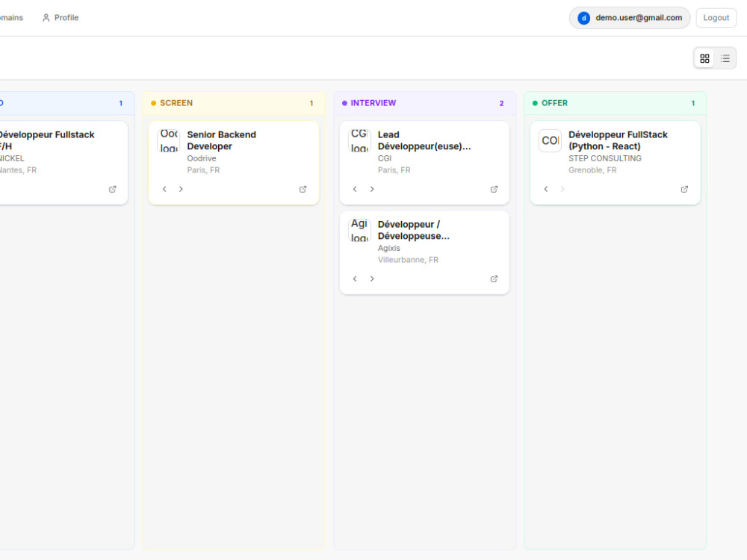Move CGI card to next stage
Screen dimensions: 747x560
pos(372,189)
